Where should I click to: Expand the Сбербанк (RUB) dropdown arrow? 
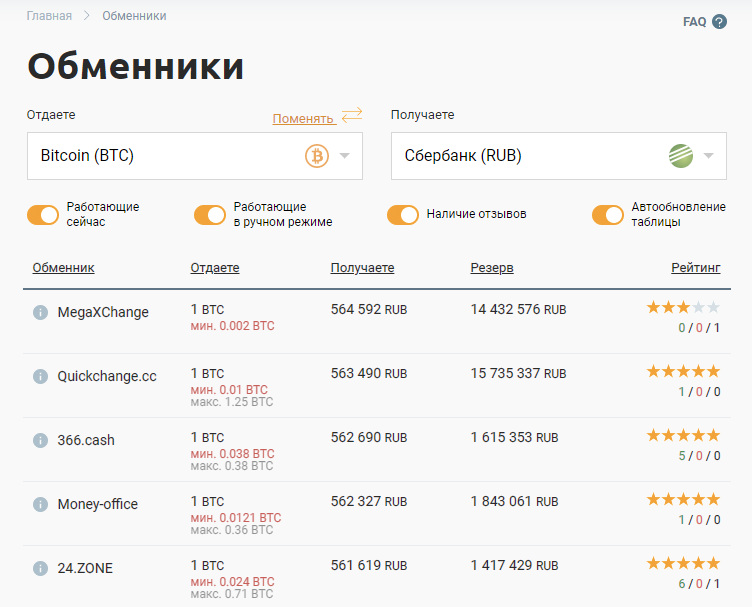click(x=709, y=155)
